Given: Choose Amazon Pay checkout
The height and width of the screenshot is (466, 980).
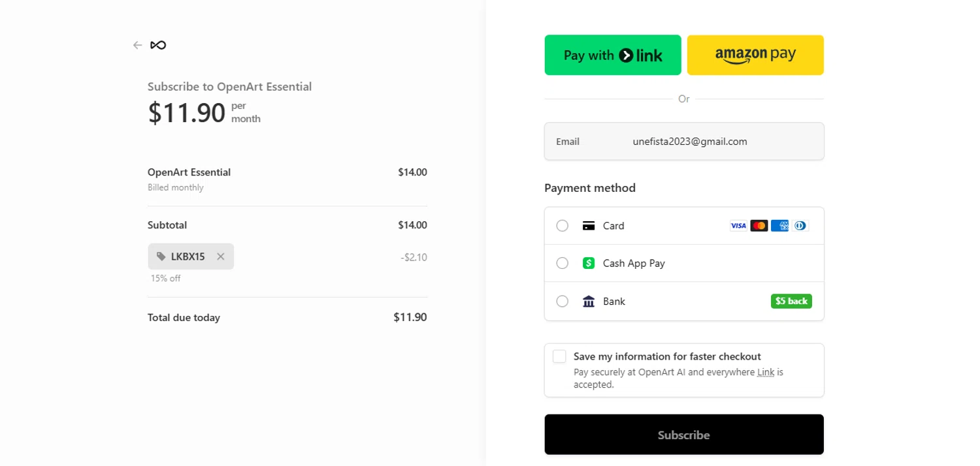Looking at the screenshot, I should [x=755, y=55].
